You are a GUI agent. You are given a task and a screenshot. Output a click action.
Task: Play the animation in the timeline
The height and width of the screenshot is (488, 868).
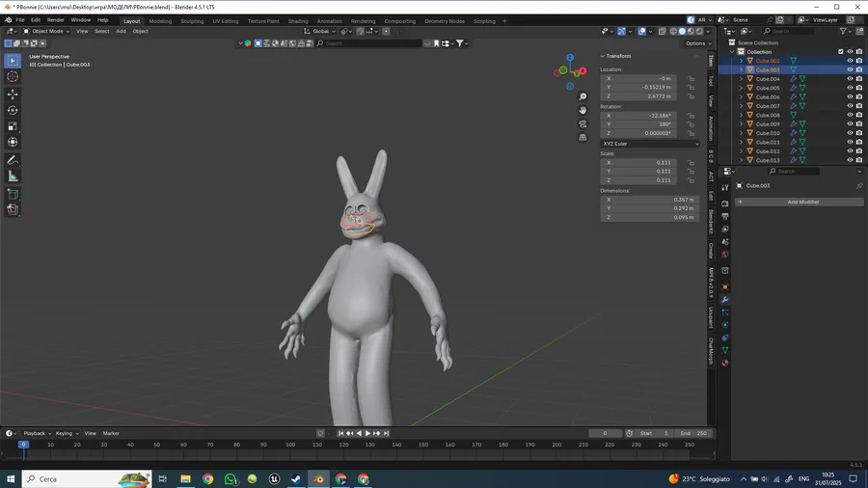click(x=367, y=434)
